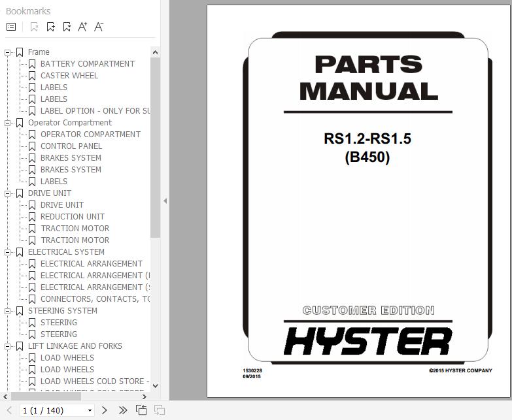The width and height of the screenshot is (512, 420).
Task: Click the page number input field
Action: click(x=53, y=411)
